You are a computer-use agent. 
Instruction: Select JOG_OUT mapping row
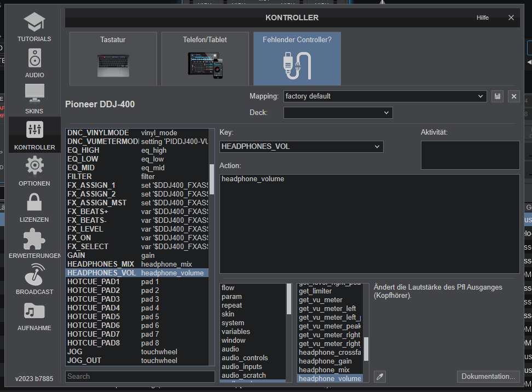click(137, 361)
